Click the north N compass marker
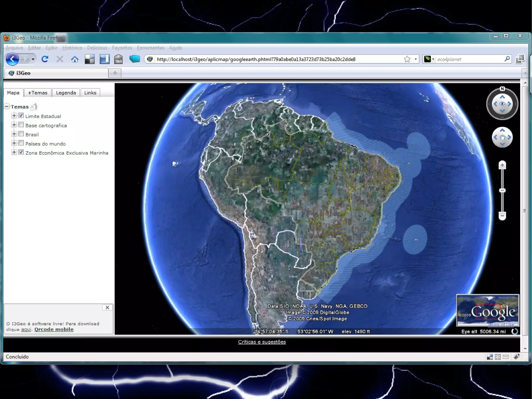The width and height of the screenshot is (532, 399). (502, 89)
